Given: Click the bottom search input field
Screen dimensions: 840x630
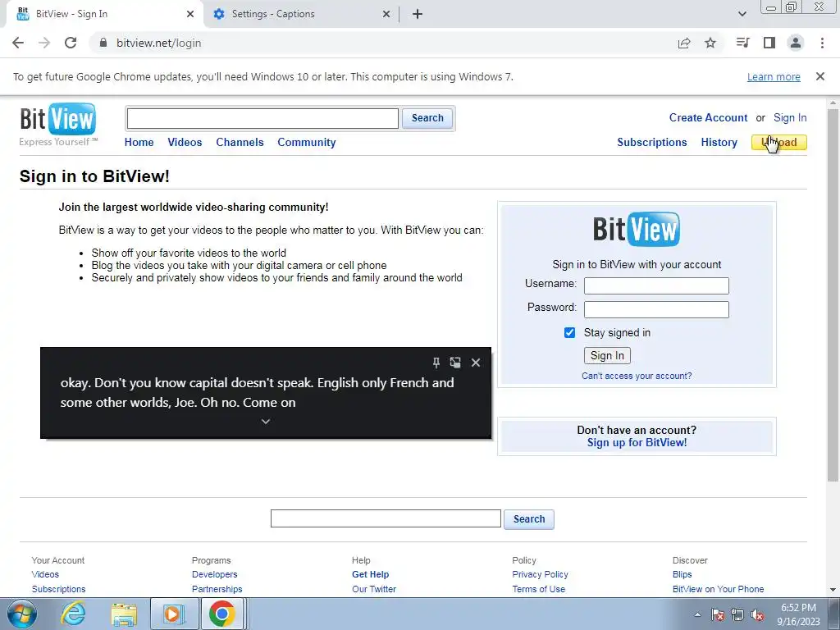Looking at the screenshot, I should pyautogui.click(x=386, y=518).
